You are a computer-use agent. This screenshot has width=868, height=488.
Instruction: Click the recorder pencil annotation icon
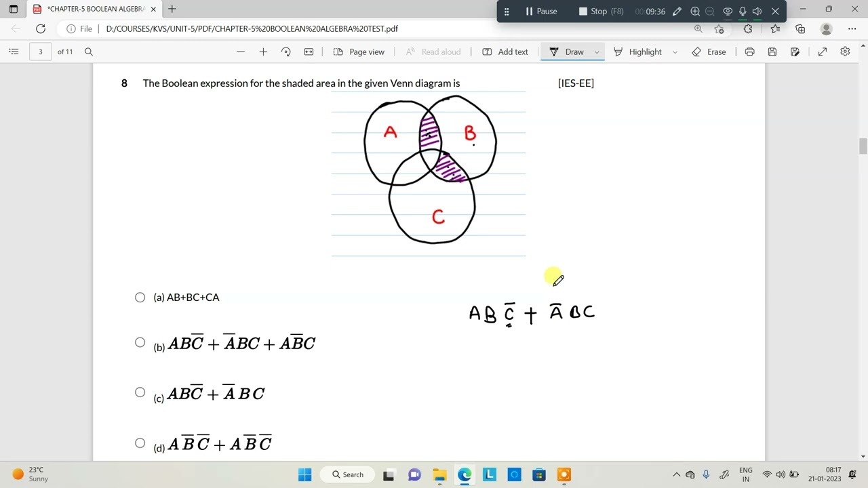coord(677,11)
